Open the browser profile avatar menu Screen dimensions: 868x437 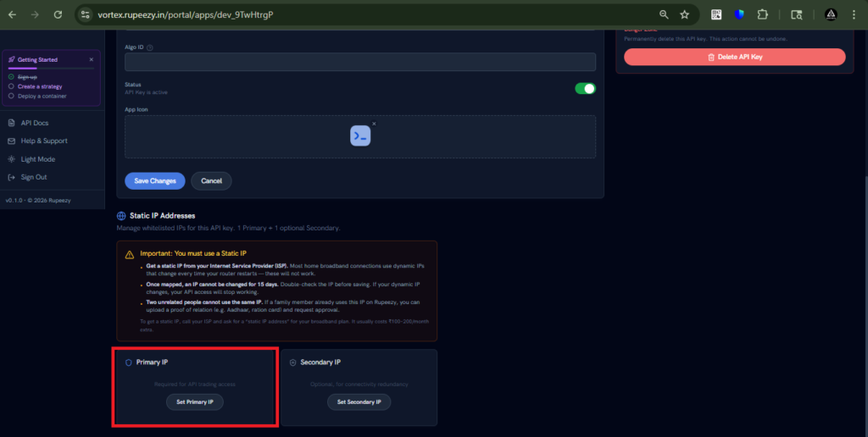pyautogui.click(x=831, y=14)
